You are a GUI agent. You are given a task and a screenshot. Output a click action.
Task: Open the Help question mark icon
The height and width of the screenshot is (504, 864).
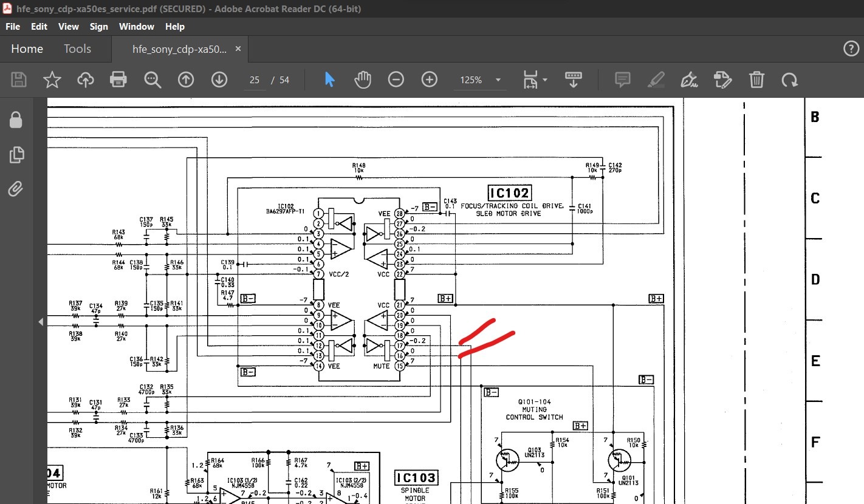[851, 49]
